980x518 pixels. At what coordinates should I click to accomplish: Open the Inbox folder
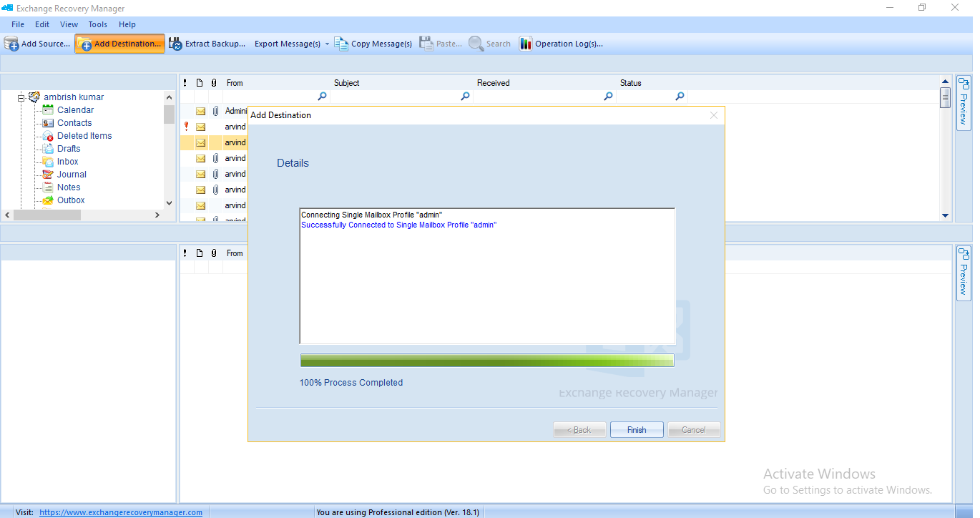click(x=68, y=162)
